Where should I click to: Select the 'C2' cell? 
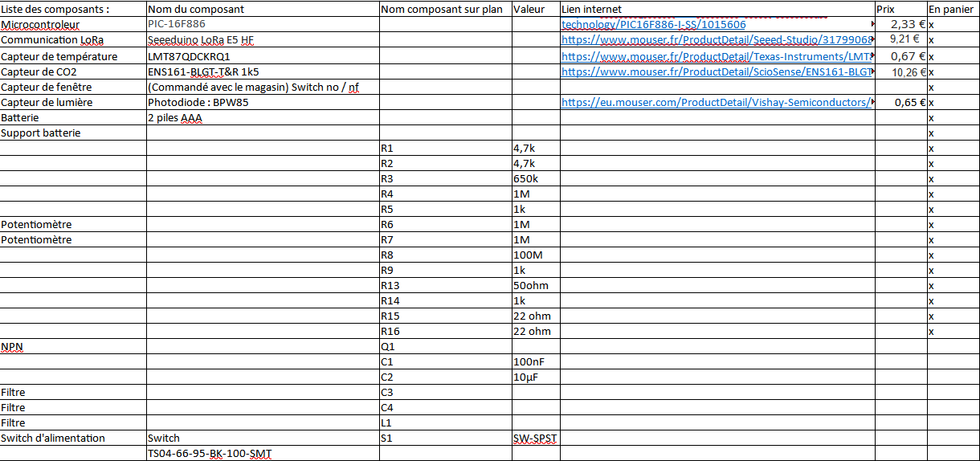tap(445, 377)
